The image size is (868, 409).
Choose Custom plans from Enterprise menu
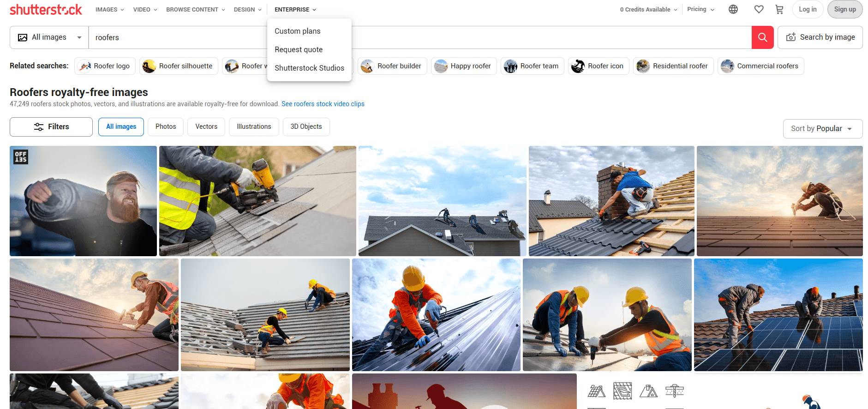(x=298, y=31)
